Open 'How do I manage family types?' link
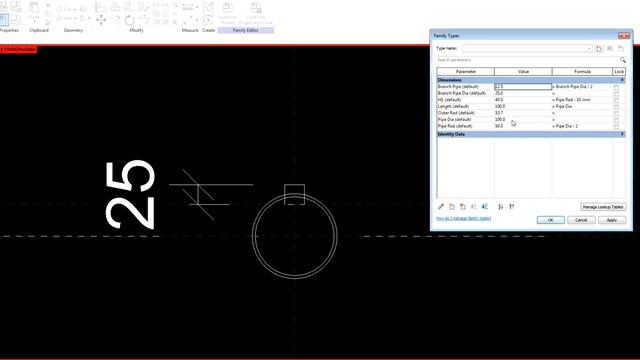Viewport: 640px width, 360px height. click(464, 219)
